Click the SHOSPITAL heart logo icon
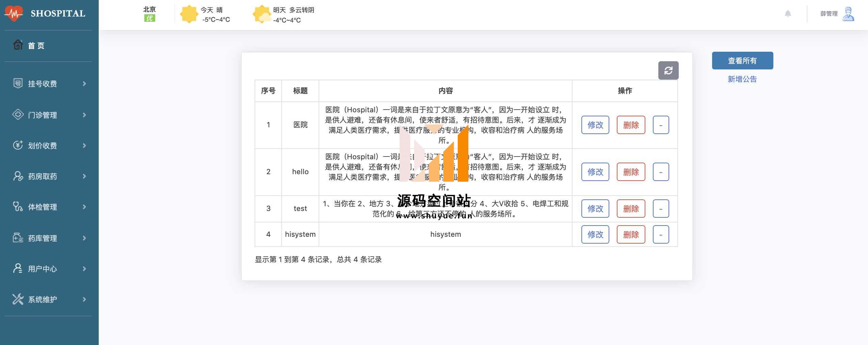This screenshot has width=868, height=345. pos(14,14)
